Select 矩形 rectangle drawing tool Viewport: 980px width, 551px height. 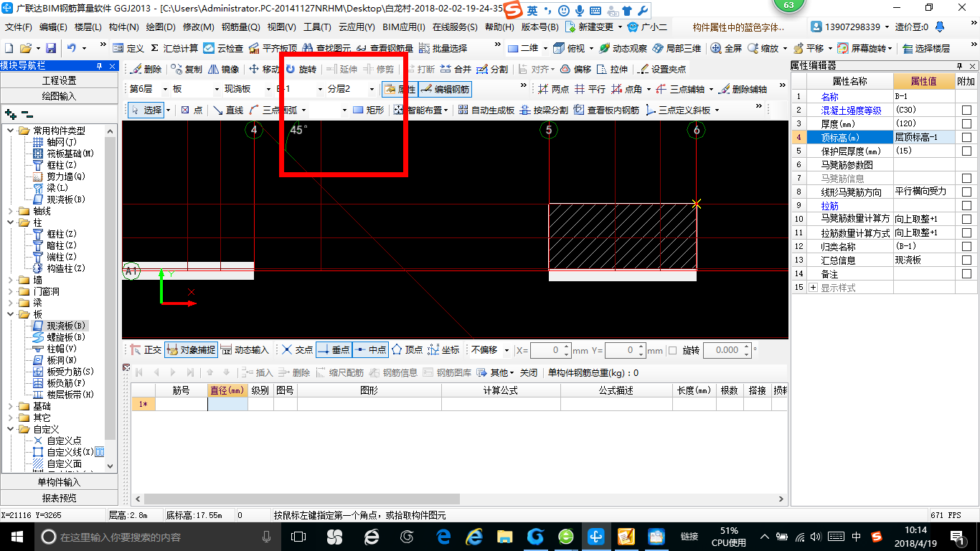369,110
